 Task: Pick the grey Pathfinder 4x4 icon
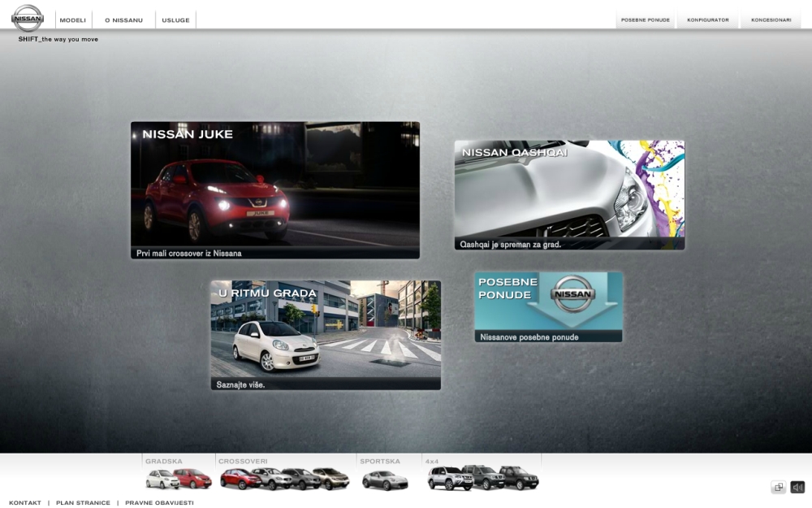(484, 477)
